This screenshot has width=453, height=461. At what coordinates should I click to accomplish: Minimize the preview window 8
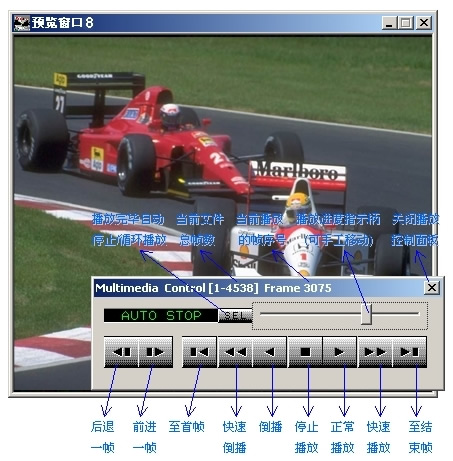pos(389,23)
